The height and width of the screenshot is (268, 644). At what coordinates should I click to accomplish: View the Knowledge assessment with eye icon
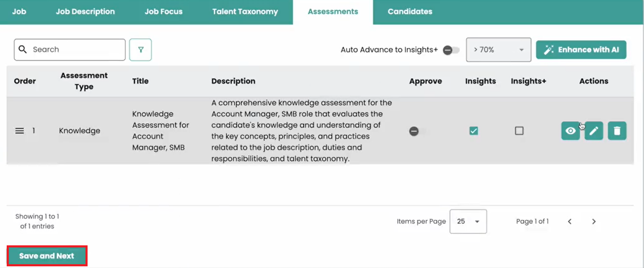click(570, 131)
